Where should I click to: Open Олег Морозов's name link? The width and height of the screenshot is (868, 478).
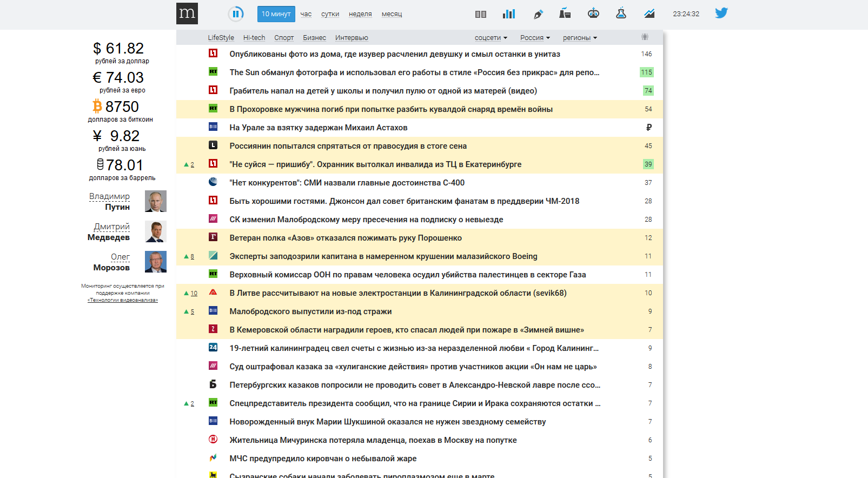(x=111, y=262)
